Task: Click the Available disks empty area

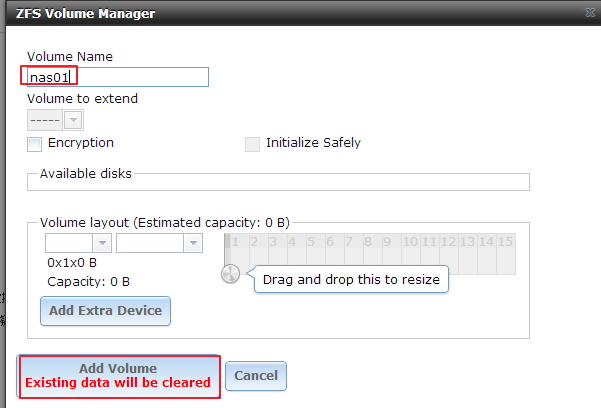Action: coord(278,183)
